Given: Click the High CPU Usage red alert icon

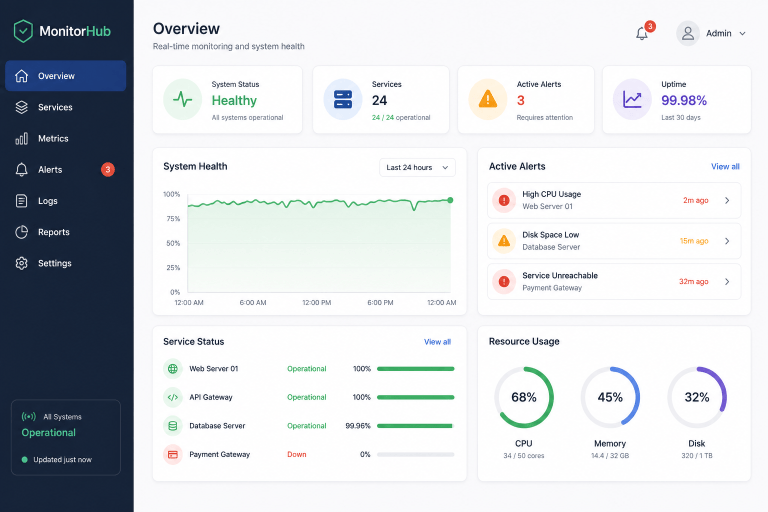Looking at the screenshot, I should (504, 200).
